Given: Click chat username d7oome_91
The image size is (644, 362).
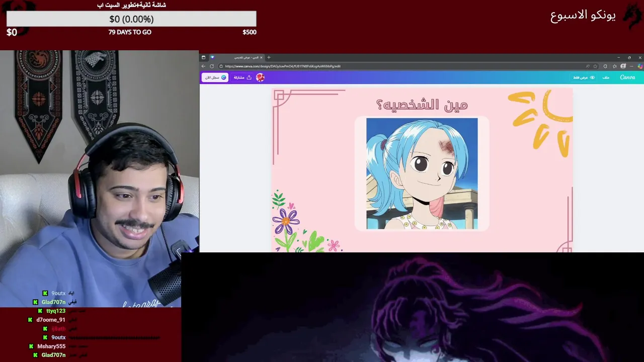Looking at the screenshot, I should pyautogui.click(x=50, y=320).
